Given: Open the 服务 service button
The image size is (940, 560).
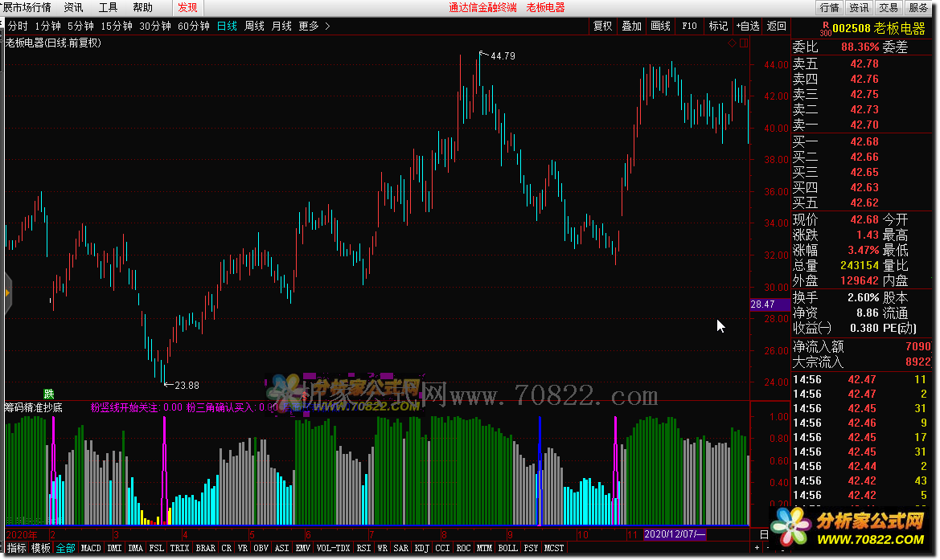Looking at the screenshot, I should [918, 8].
